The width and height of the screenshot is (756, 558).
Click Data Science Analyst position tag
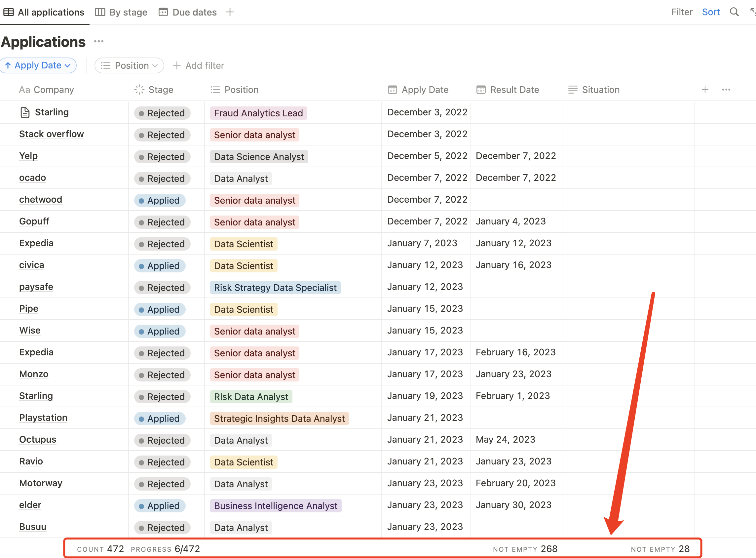[259, 157]
